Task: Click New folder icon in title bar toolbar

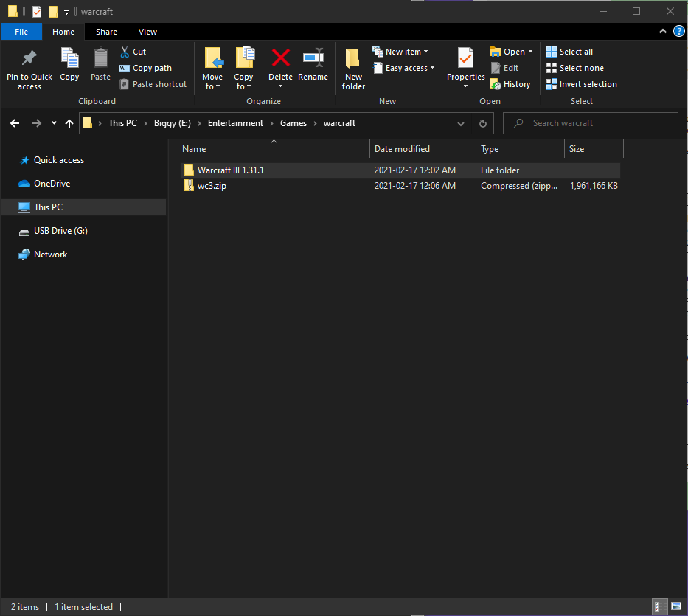Action: coord(53,11)
